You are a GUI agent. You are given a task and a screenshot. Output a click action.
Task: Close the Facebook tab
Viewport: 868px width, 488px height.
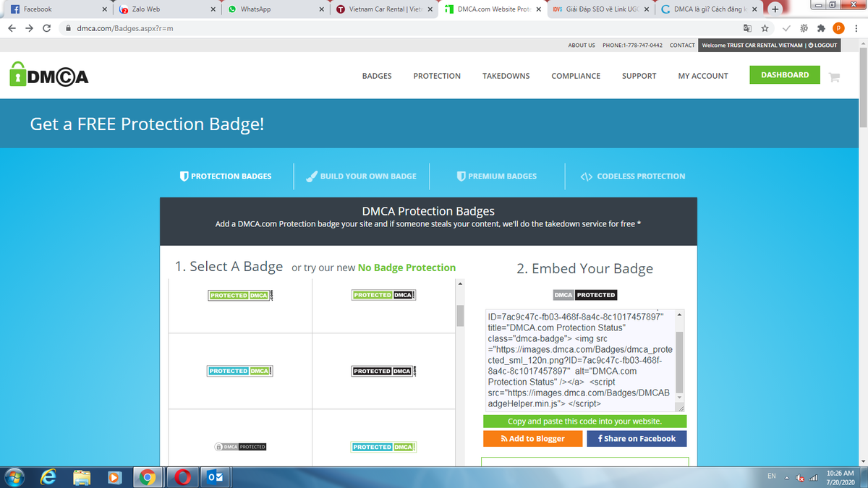[105, 9]
